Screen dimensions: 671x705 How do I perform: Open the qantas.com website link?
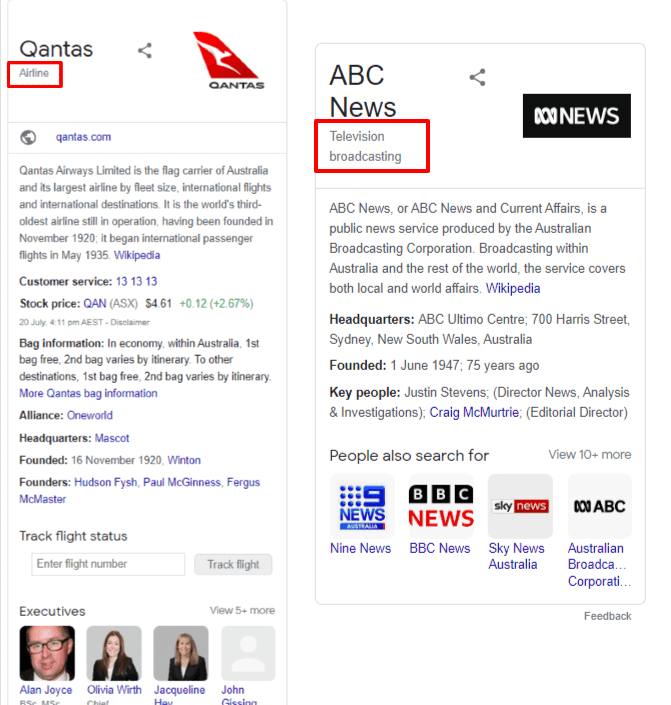83,137
